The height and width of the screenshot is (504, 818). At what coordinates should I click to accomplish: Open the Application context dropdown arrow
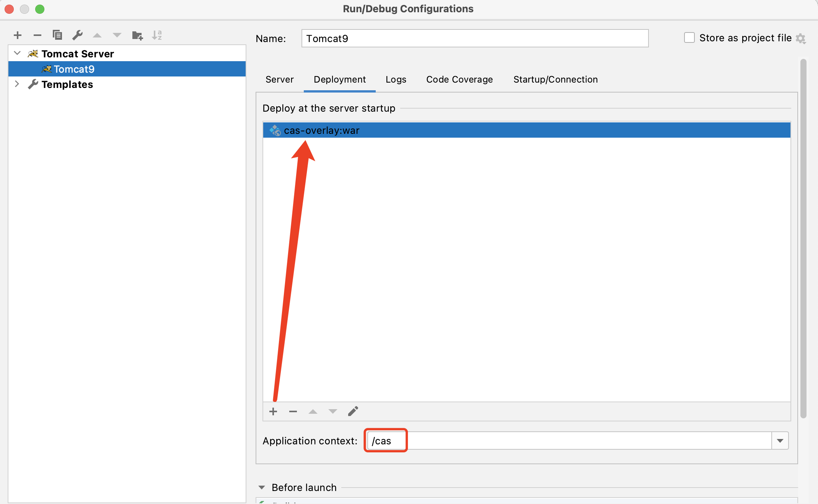[780, 441]
